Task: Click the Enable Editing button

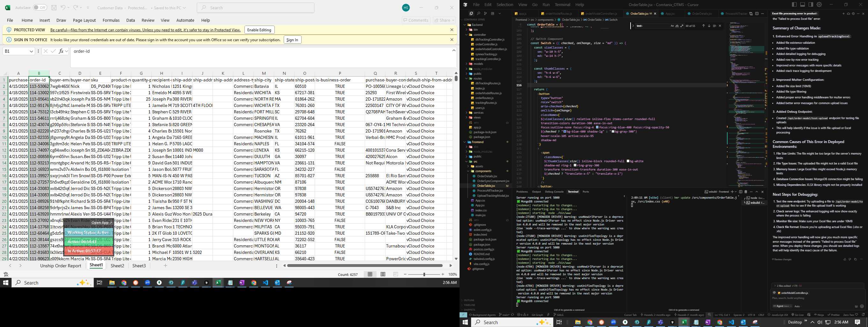Action: click(259, 30)
